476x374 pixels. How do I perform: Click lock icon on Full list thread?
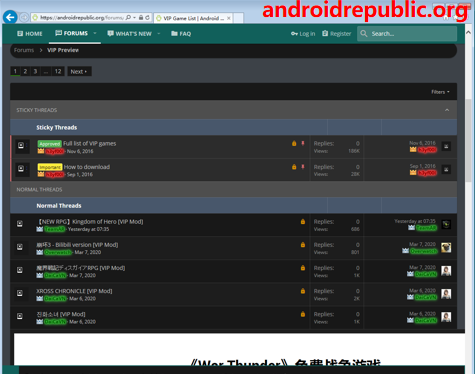294,143
